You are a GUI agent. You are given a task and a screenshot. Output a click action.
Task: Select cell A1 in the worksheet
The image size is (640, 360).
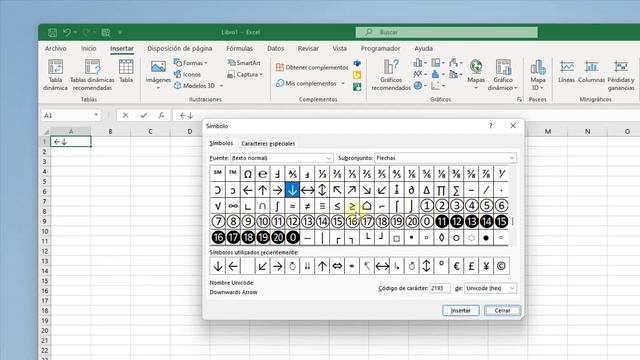[71, 142]
